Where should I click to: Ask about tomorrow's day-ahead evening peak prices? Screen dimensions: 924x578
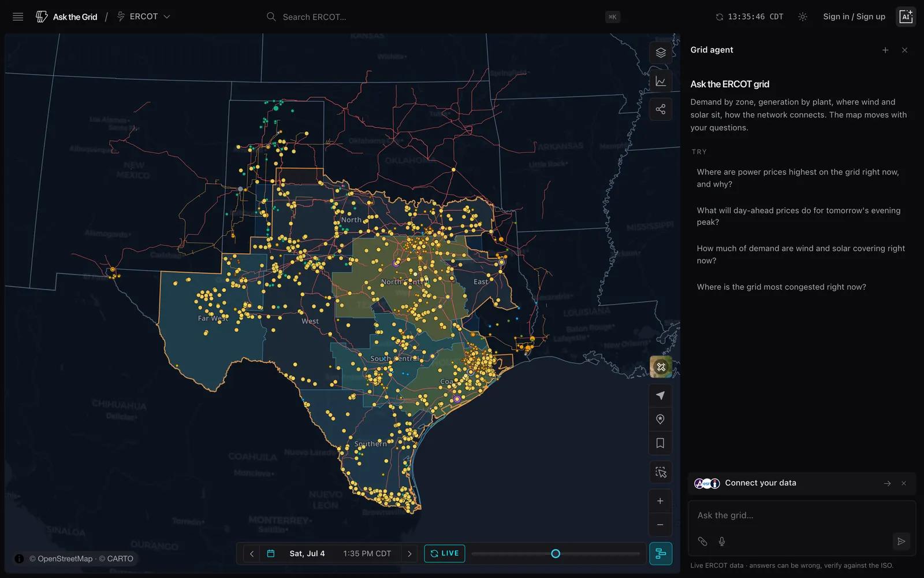(x=801, y=216)
